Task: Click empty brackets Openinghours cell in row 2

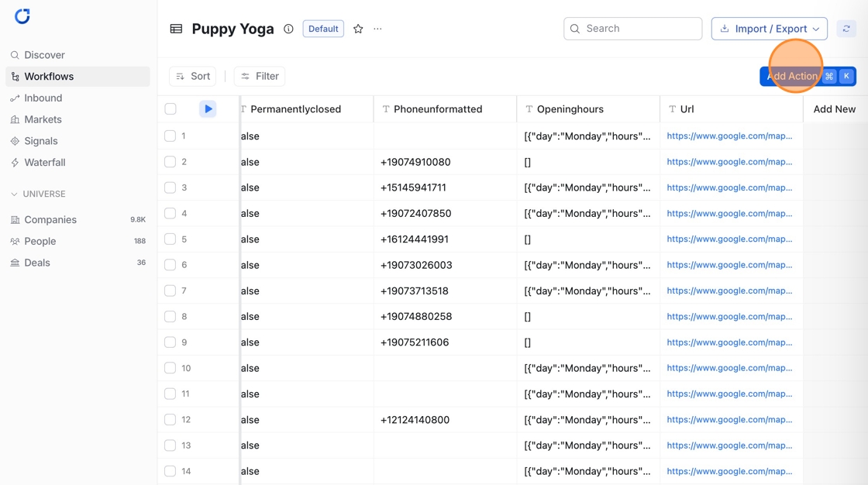Action: pos(588,162)
